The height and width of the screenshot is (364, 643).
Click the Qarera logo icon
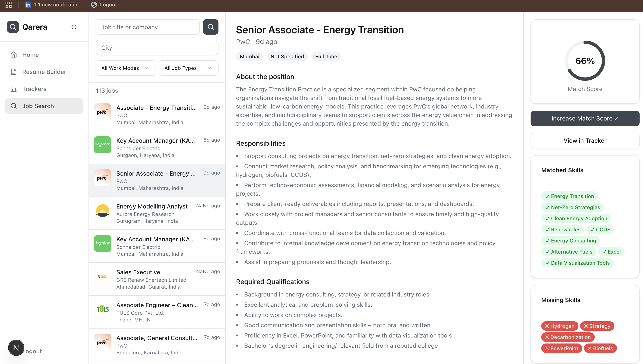pyautogui.click(x=13, y=27)
